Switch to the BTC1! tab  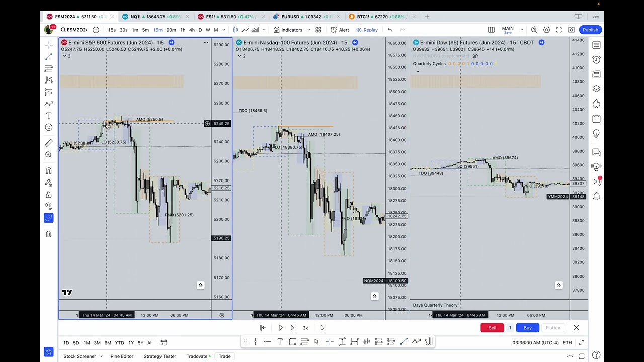click(381, 17)
